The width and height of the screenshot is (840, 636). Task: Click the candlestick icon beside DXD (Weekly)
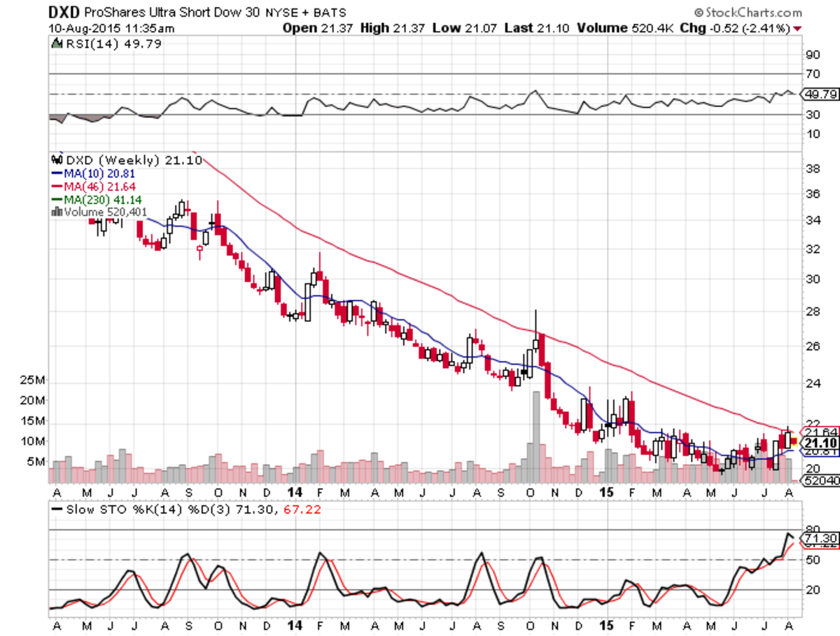pos(56,160)
